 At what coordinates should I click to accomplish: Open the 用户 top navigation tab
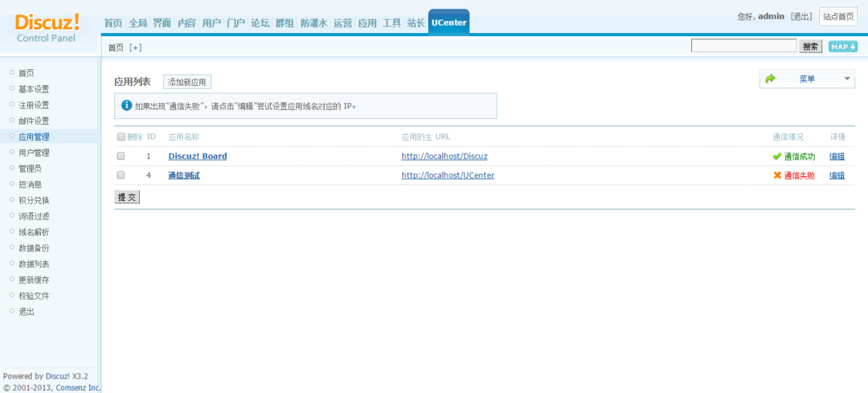pos(211,23)
